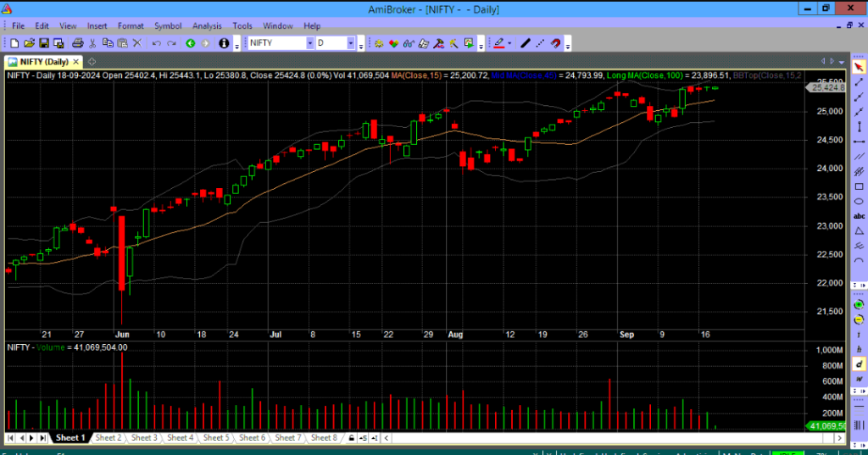Open the Symbol menu
Screen dimensions: 868x455
click(168, 26)
